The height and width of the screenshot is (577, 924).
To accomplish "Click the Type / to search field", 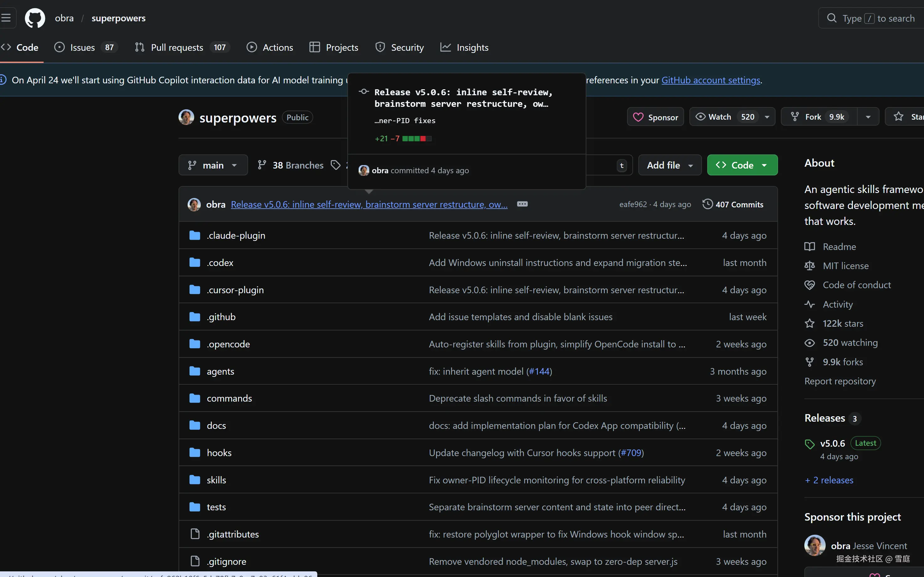I will (877, 18).
